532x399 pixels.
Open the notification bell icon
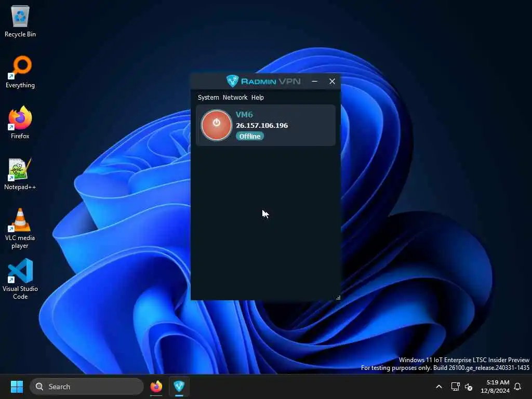[x=518, y=387]
